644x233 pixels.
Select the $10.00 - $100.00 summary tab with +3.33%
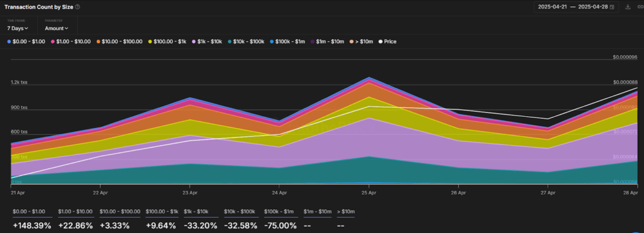(x=120, y=219)
